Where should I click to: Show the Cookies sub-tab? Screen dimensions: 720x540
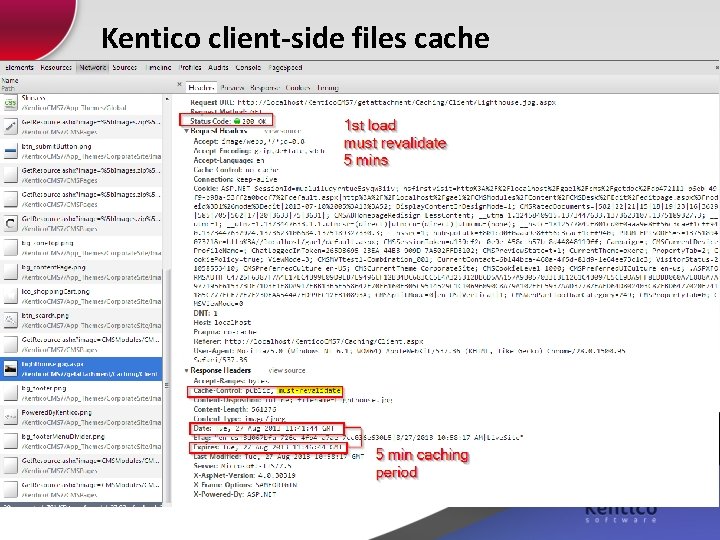point(298,88)
